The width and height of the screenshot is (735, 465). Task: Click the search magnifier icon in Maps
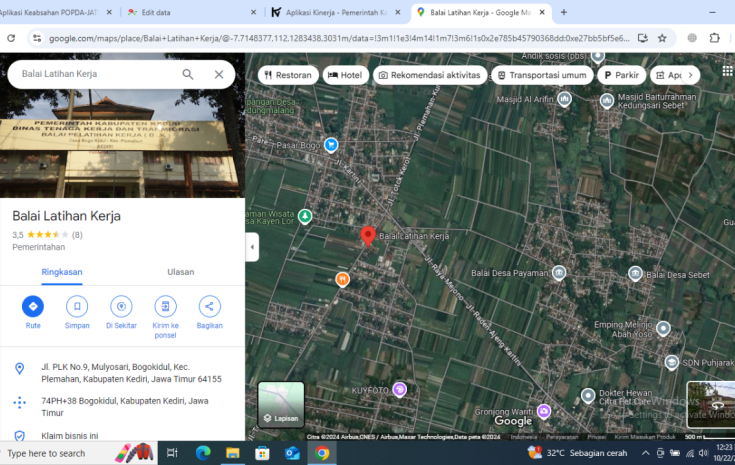click(x=188, y=74)
